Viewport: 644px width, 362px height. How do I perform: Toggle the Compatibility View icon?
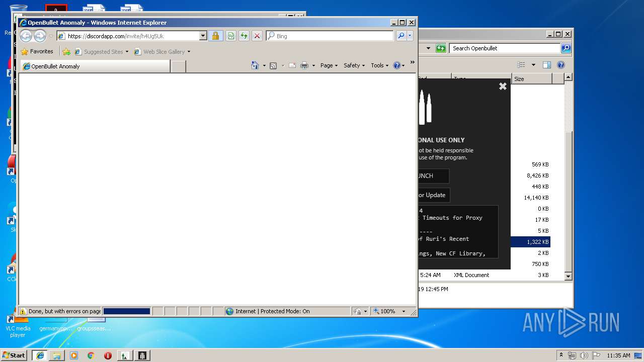coord(230,36)
